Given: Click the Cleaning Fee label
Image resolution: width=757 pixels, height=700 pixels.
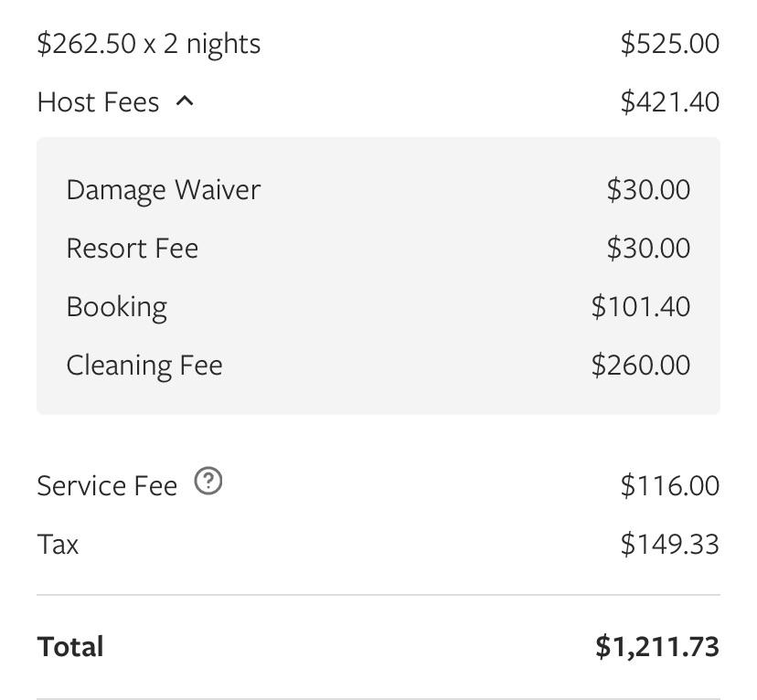Looking at the screenshot, I should tap(144, 366).
